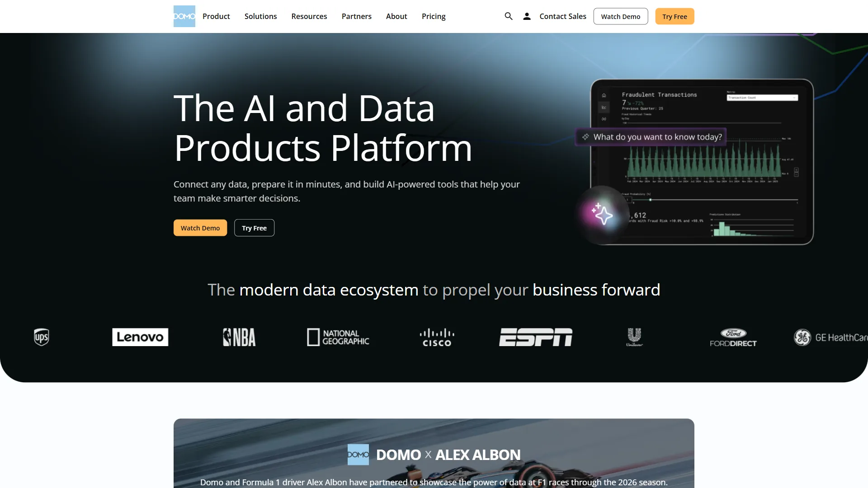Click the UPS logo
868x488 pixels.
42,337
